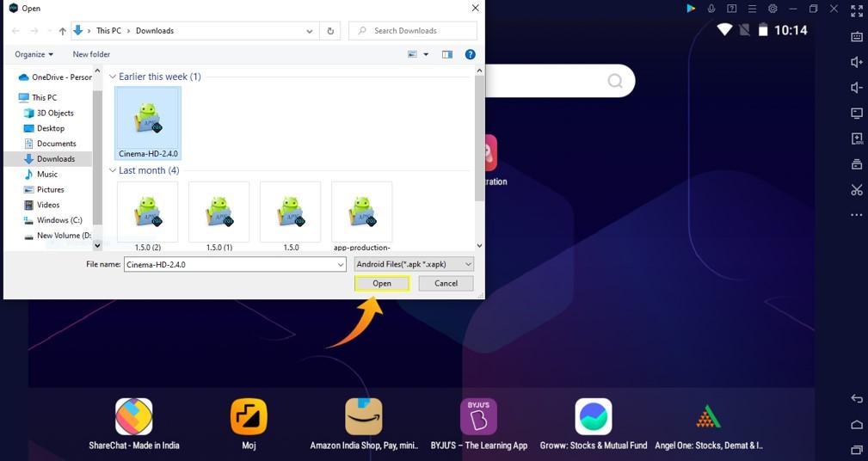Click Downloads in the address path
Screen dimensions: 868x461
(155, 31)
